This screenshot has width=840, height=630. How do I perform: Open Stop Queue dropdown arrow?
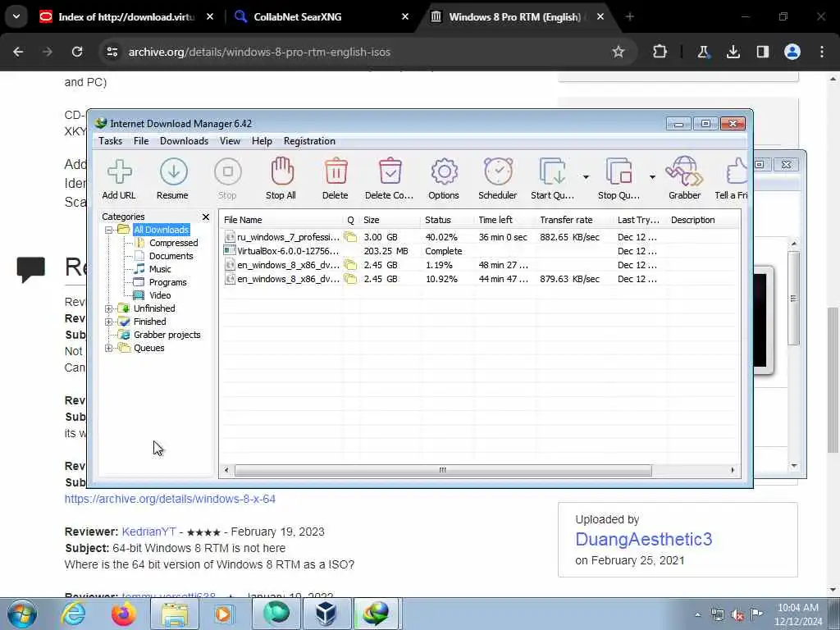[x=652, y=177]
